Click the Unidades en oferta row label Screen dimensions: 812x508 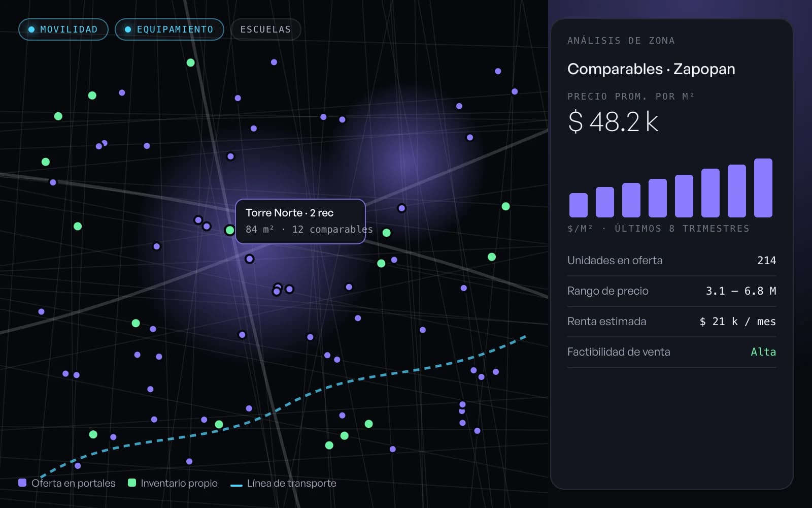pos(615,261)
